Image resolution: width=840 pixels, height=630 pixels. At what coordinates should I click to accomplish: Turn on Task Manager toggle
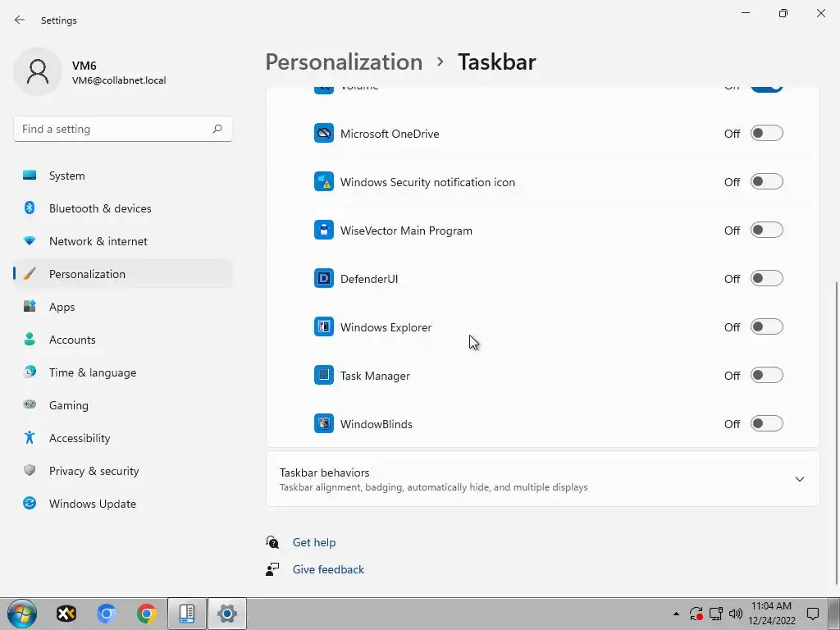click(x=767, y=375)
